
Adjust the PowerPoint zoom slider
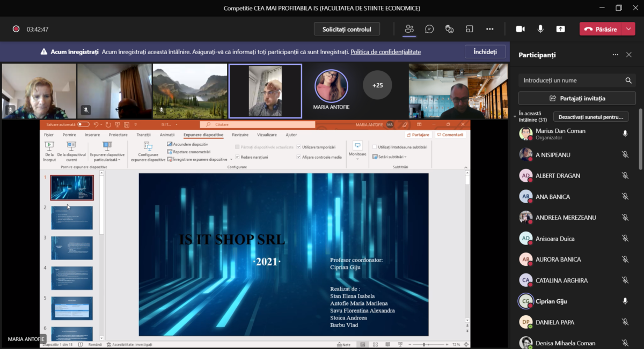[424, 344]
